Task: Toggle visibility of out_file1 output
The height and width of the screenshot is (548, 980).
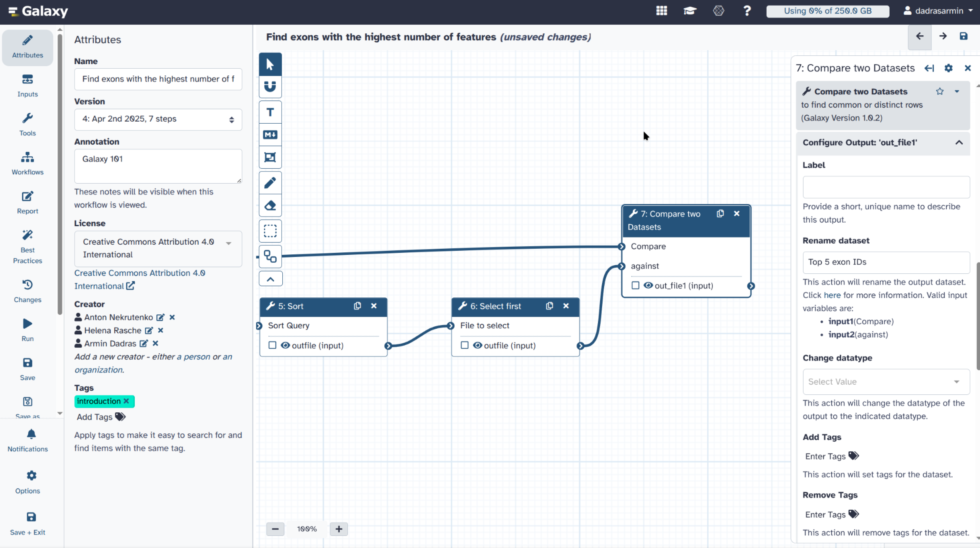Action: point(648,285)
